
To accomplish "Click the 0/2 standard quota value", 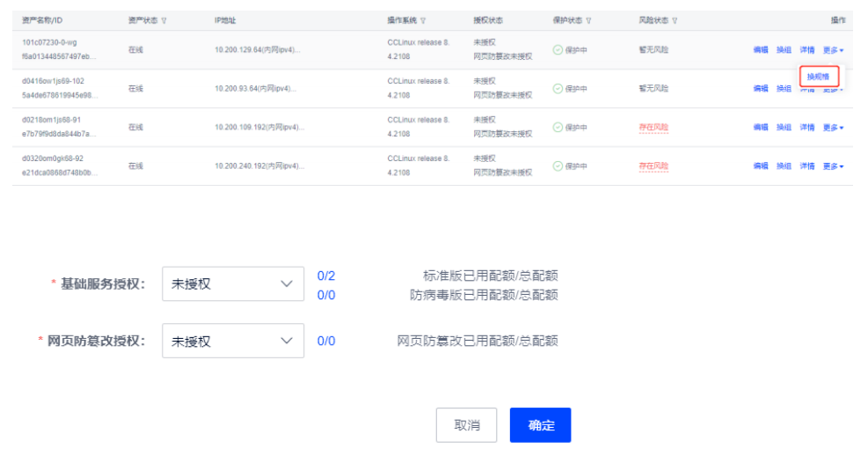I will 326,276.
